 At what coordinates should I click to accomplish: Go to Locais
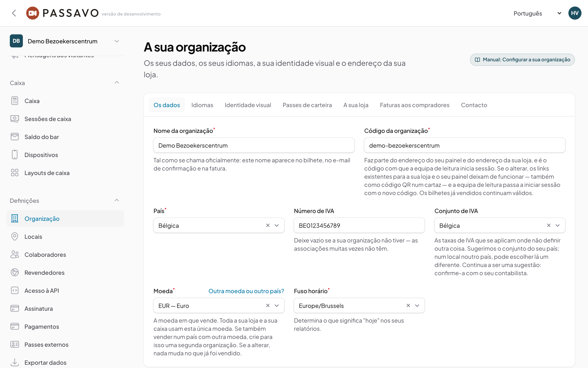point(65,237)
